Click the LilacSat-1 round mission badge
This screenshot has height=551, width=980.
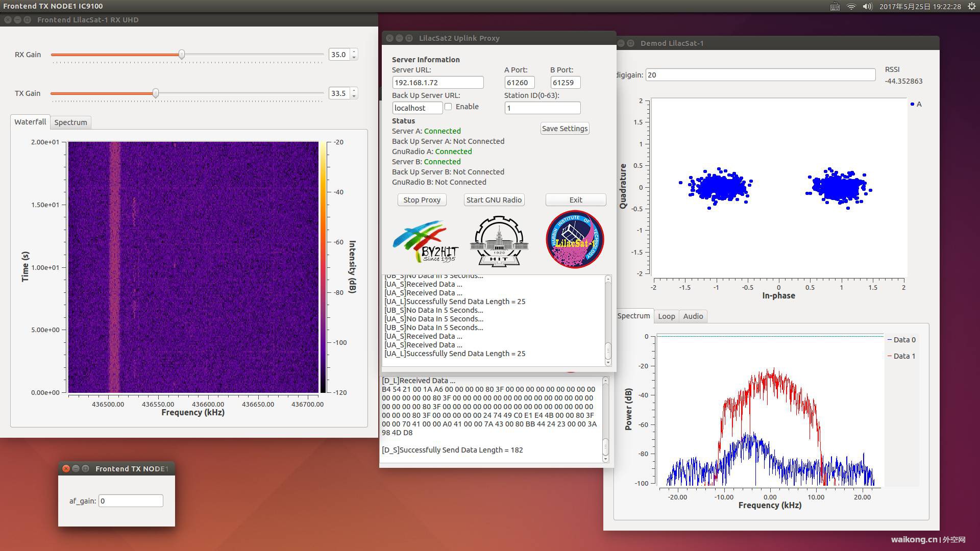pyautogui.click(x=575, y=239)
